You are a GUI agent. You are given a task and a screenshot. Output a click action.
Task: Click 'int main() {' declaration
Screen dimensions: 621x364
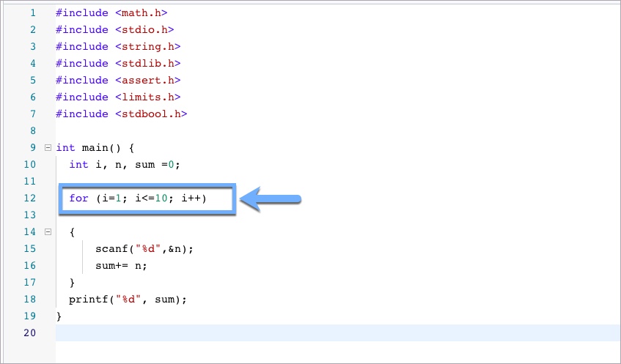click(x=95, y=148)
